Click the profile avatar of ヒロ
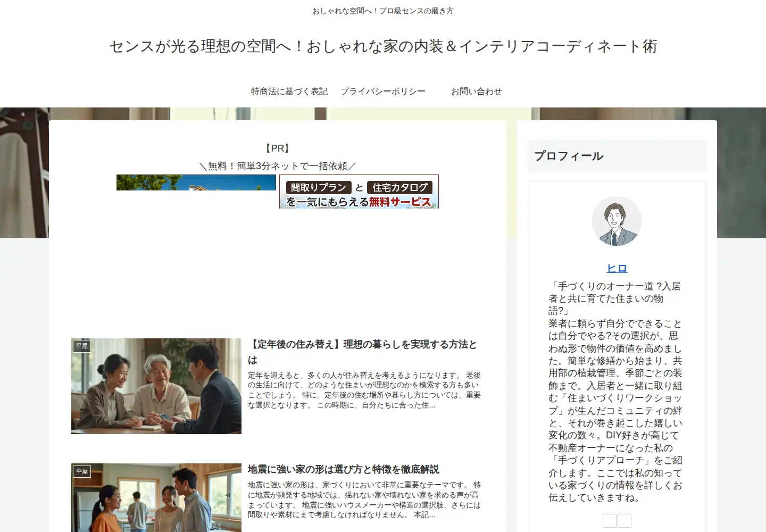Image resolution: width=766 pixels, height=532 pixels. (x=617, y=221)
